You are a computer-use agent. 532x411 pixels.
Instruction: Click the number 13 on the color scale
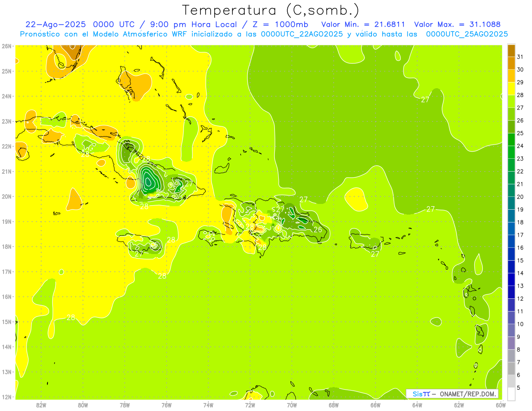[x=520, y=286]
